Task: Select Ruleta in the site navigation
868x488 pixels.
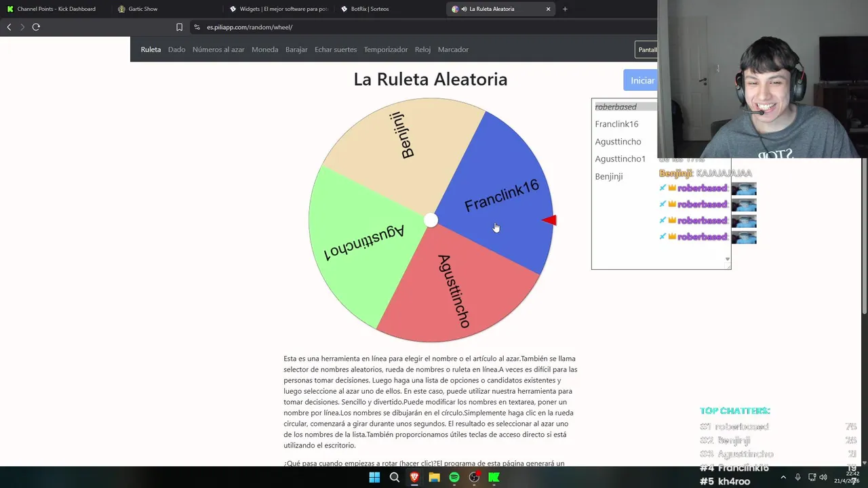Action: coord(151,49)
